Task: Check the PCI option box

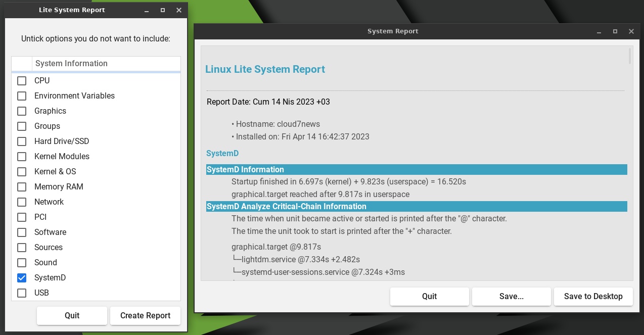Action: pos(22,217)
